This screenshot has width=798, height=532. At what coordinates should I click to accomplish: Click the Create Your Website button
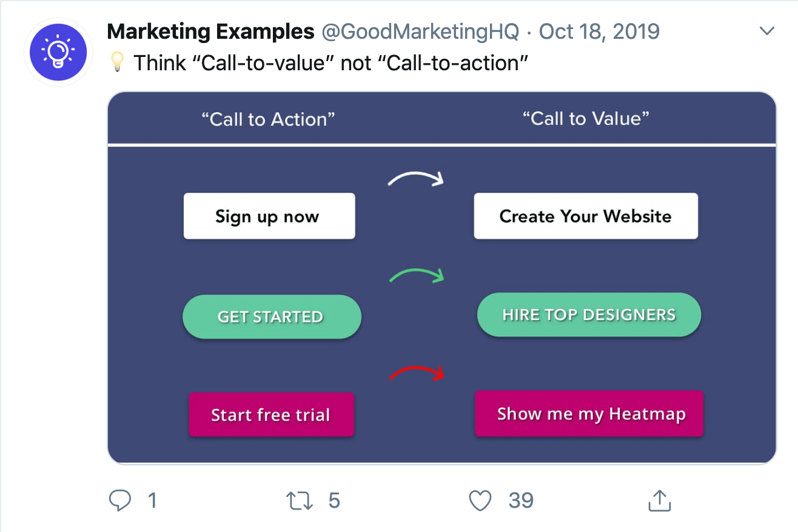coord(586,216)
